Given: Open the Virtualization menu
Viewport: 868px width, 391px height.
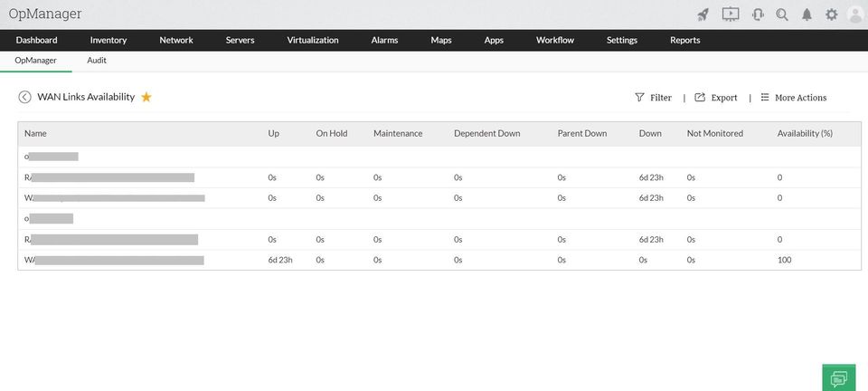Looking at the screenshot, I should coord(313,40).
